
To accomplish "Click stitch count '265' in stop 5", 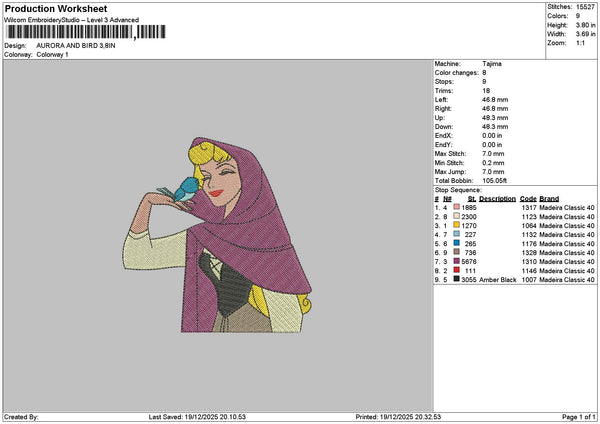I will tap(470, 243).
